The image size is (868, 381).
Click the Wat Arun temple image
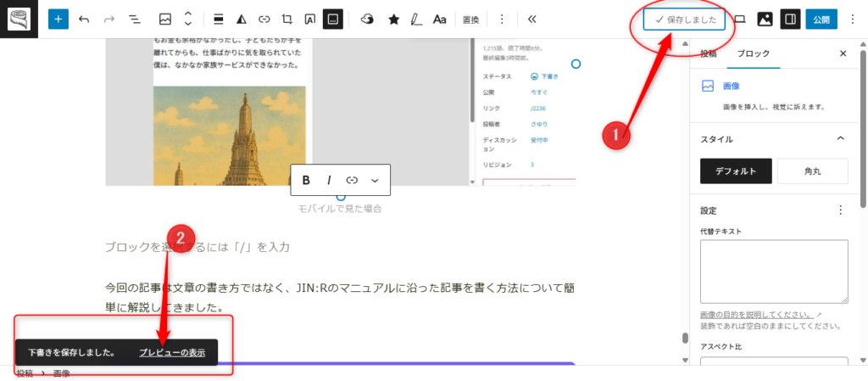click(x=230, y=136)
